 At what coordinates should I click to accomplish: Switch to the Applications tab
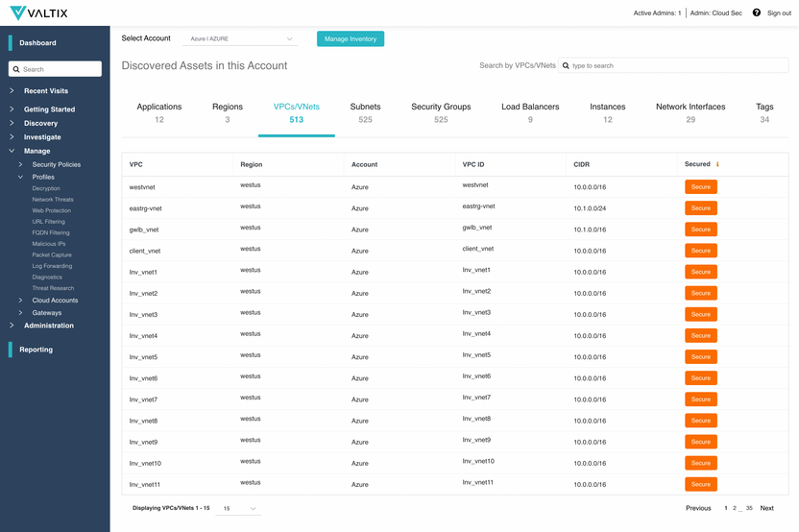159,112
